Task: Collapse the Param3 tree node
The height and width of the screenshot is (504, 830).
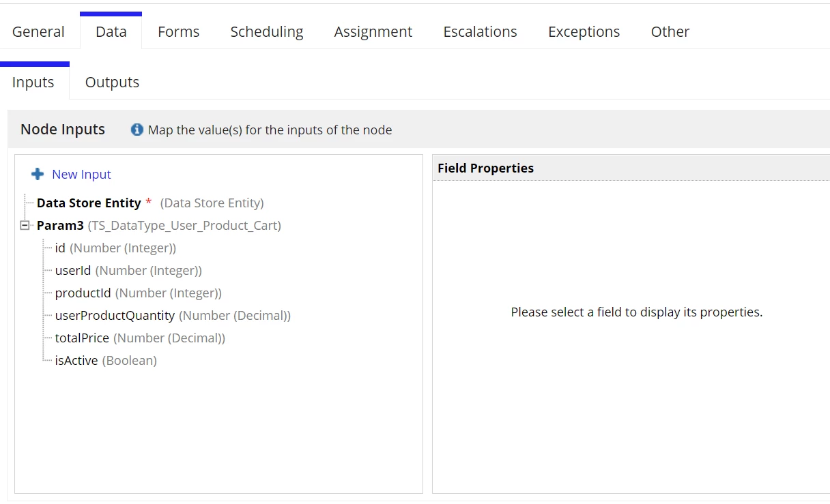Action: click(x=25, y=225)
